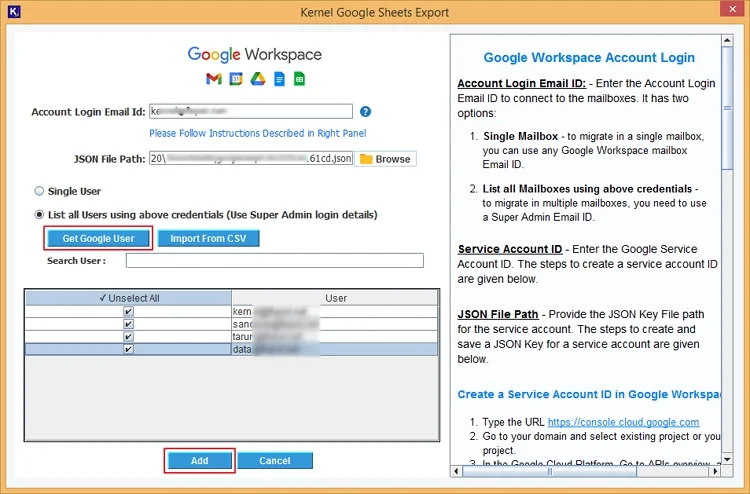Click Import From CSV button

click(x=208, y=239)
